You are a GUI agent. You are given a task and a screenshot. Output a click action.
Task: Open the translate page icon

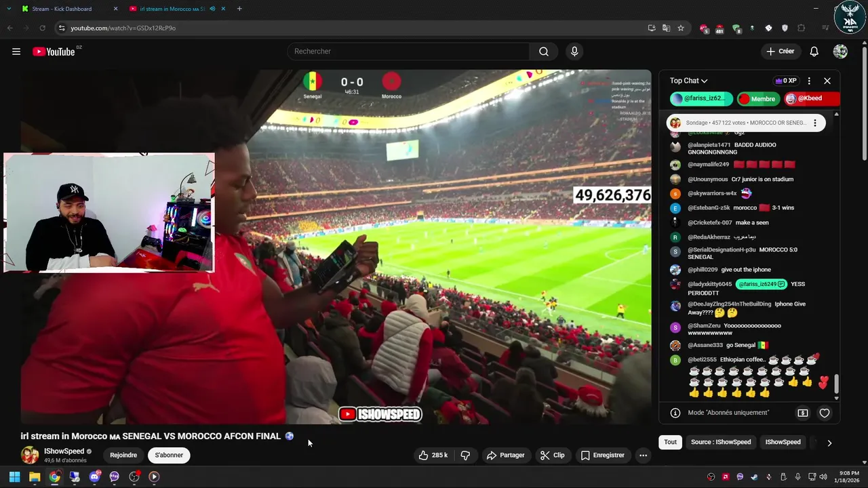coord(666,28)
